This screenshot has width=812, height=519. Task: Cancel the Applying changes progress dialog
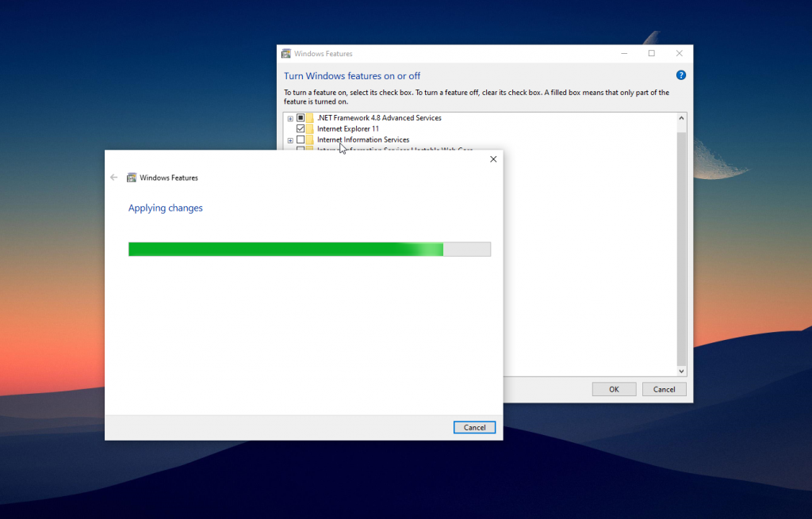(x=474, y=427)
